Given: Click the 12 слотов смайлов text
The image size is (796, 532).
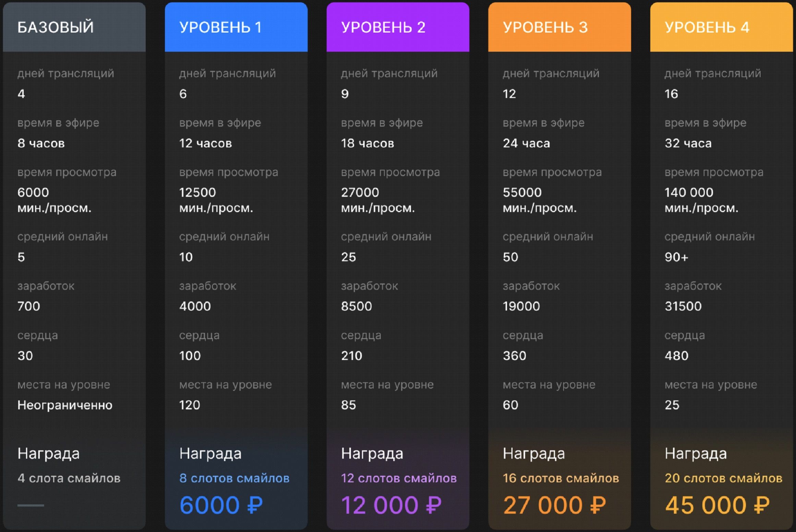Looking at the screenshot, I should coord(399,478).
